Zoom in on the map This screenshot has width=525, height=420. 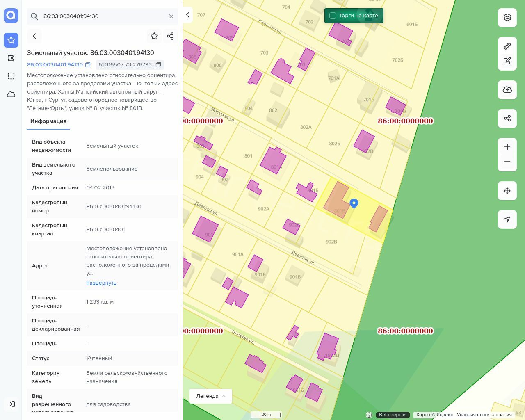coord(507,147)
